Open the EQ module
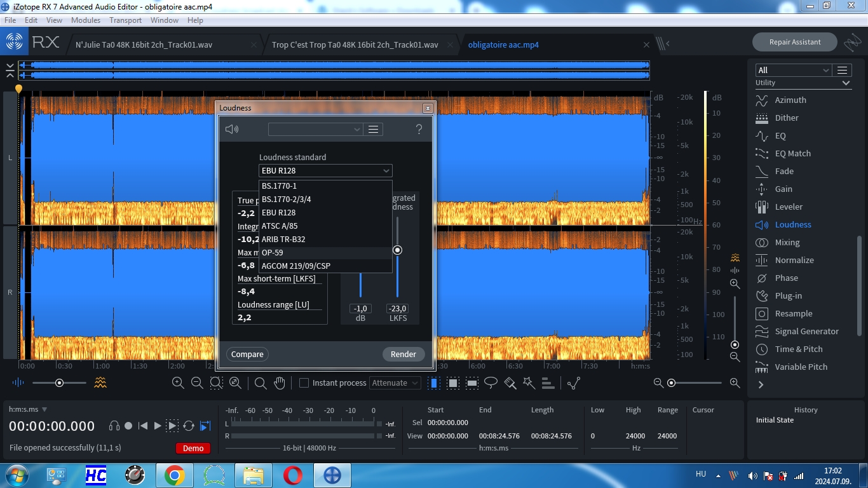The width and height of the screenshot is (868, 488). click(x=780, y=135)
